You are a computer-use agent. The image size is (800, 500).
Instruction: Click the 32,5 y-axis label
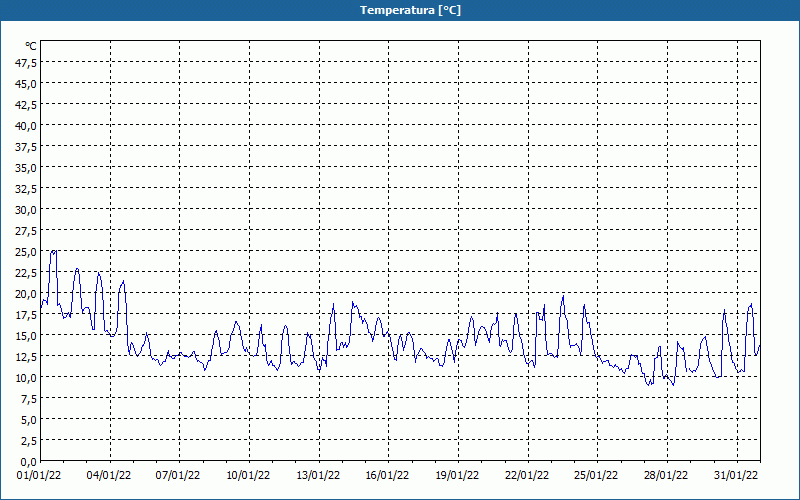tap(27, 189)
